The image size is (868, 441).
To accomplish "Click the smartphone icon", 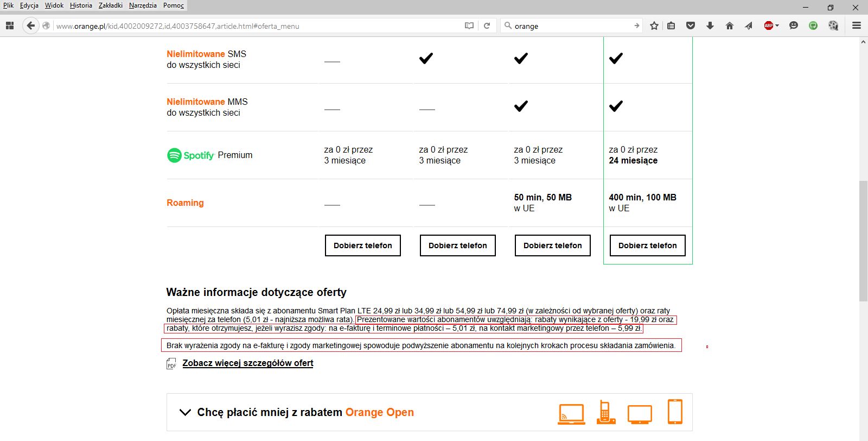I will click(675, 412).
